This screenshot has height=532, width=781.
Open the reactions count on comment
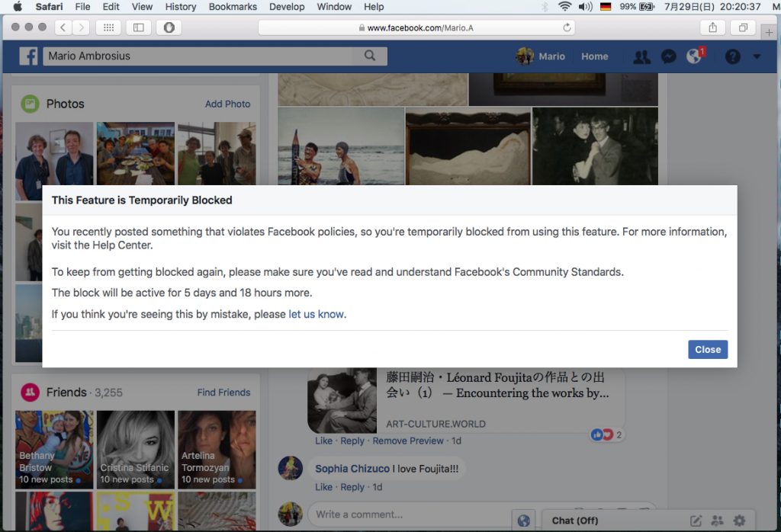(606, 434)
